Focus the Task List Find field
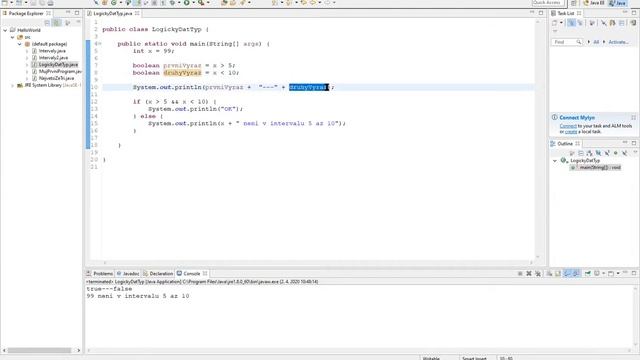The image size is (640, 360). point(566,42)
